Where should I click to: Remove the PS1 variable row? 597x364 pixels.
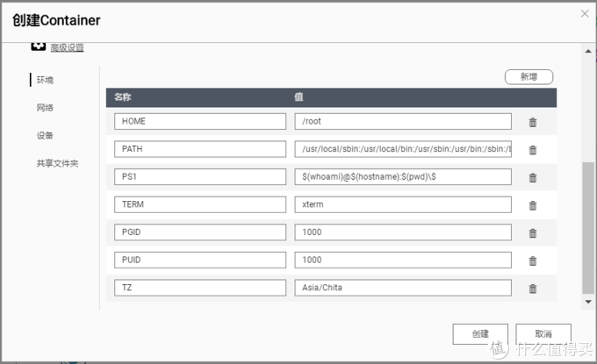coord(532,178)
